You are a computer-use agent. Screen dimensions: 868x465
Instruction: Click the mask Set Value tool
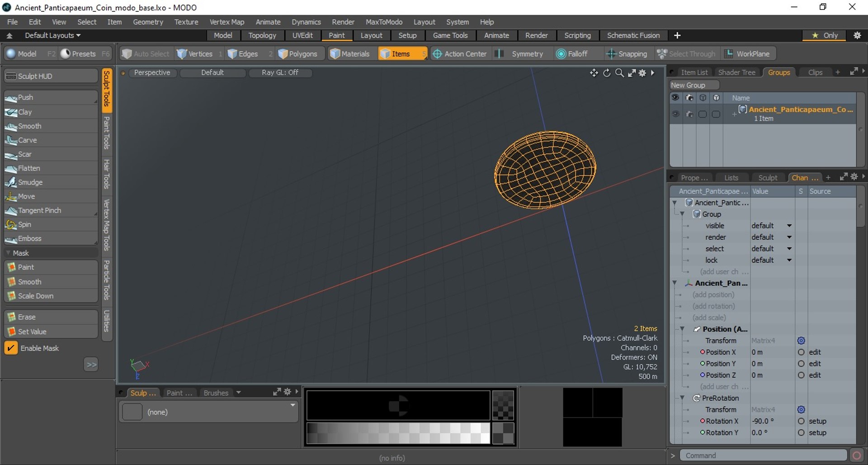click(51, 331)
